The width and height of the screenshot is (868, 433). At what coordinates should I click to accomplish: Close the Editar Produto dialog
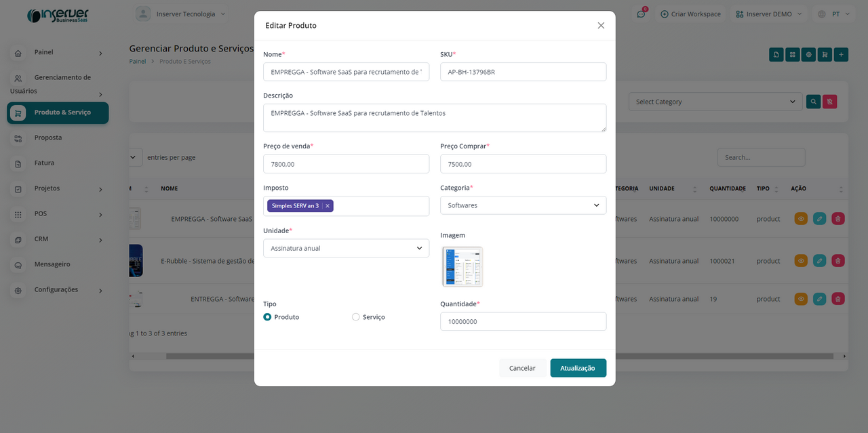click(x=601, y=26)
